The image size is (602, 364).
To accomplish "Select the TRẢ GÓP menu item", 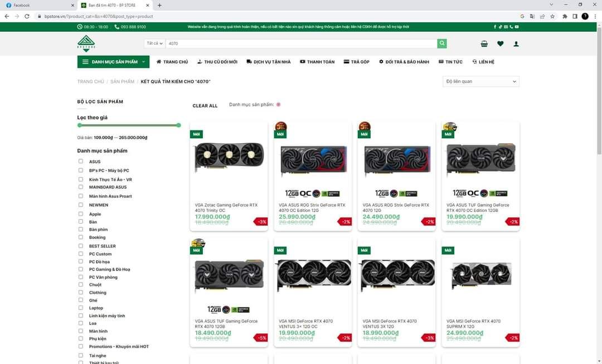I will pos(357,62).
